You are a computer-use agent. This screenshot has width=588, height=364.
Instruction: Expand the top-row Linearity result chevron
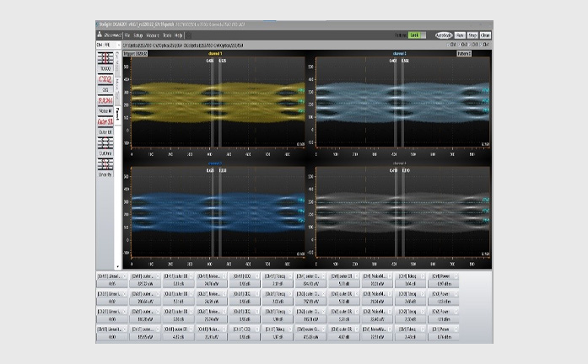[x=124, y=276]
